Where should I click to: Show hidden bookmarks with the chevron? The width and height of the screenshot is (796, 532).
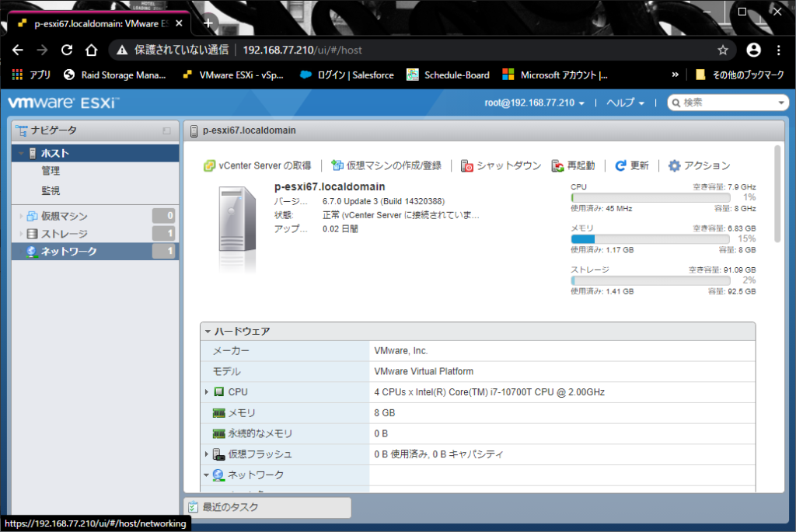click(676, 75)
